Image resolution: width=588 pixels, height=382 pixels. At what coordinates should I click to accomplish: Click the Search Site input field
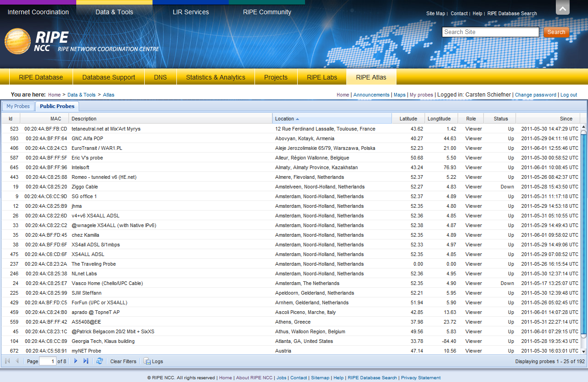coord(490,32)
